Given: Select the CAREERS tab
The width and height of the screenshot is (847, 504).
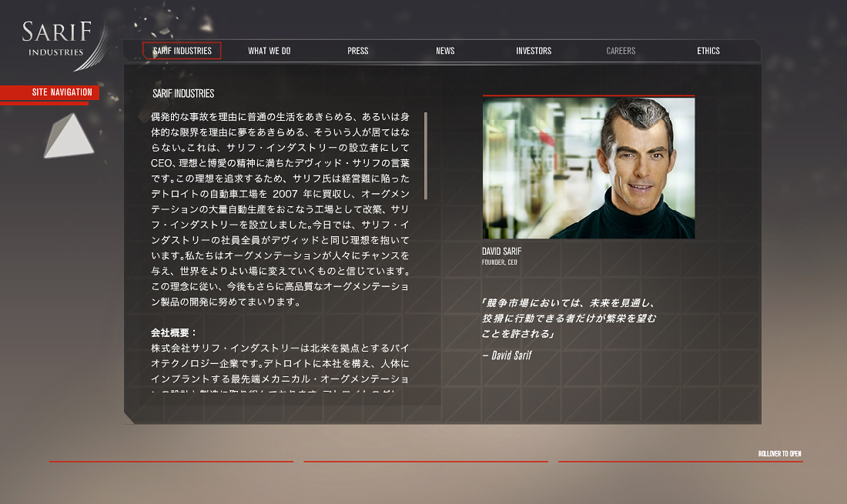Looking at the screenshot, I should point(621,51).
